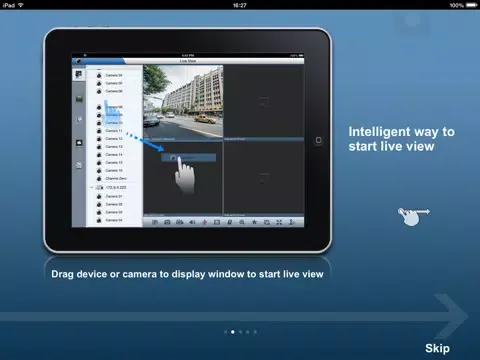Tap the snapshot camera icon in illustrated toolbar

(x=167, y=222)
